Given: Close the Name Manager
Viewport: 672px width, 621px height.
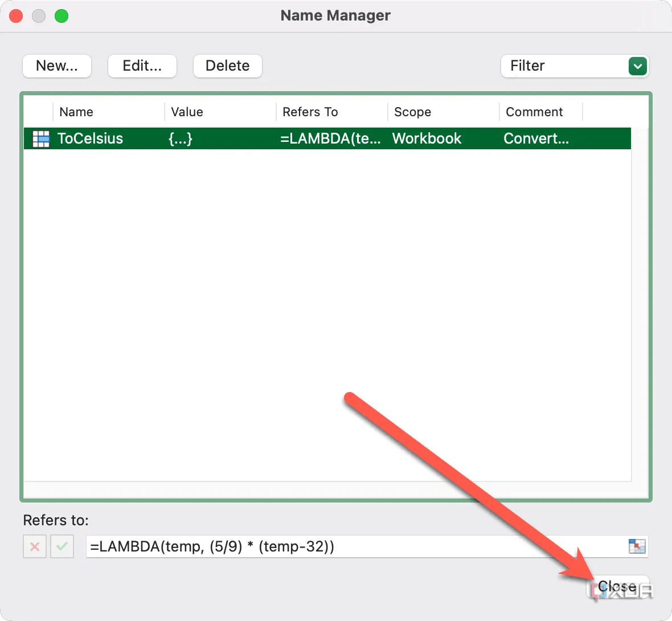Looking at the screenshot, I should click(618, 586).
